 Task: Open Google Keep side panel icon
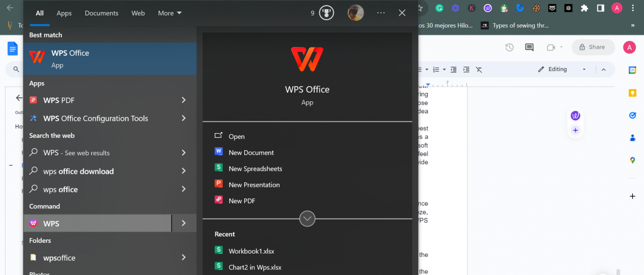click(x=632, y=93)
